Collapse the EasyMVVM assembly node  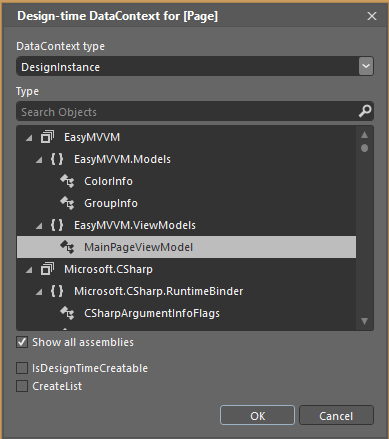point(29,138)
